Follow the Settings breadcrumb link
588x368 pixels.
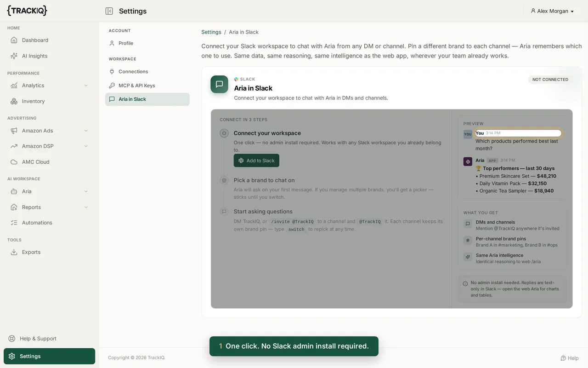tap(211, 32)
